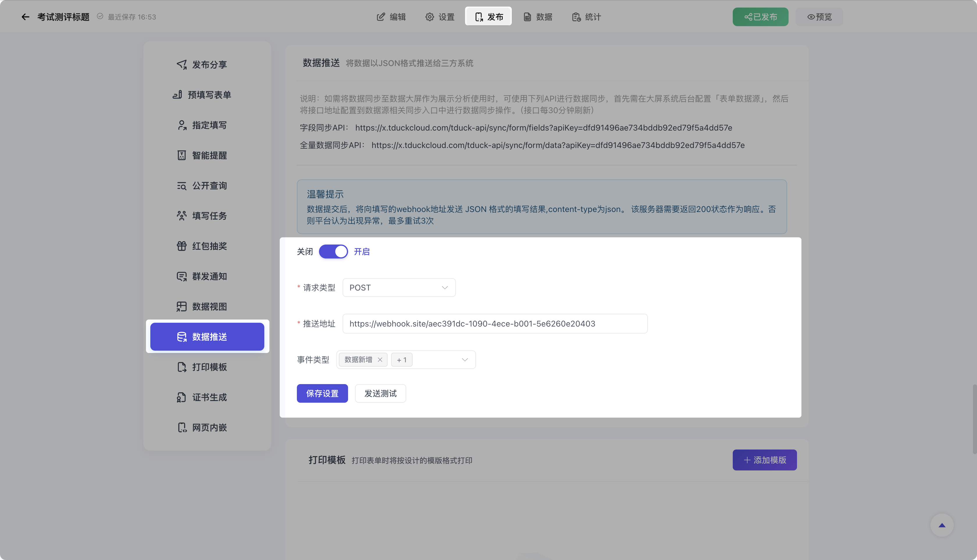This screenshot has width=977, height=560.
Task: Open 网页内嵌 in the sidebar
Action: click(207, 428)
